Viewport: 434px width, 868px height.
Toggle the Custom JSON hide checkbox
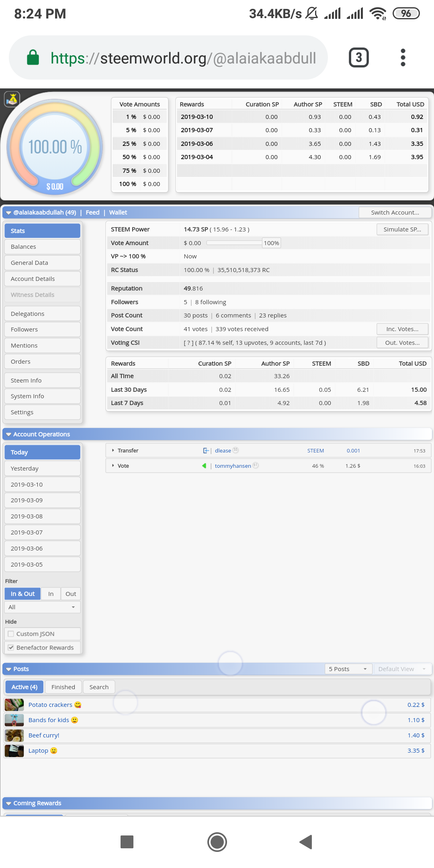(11, 634)
